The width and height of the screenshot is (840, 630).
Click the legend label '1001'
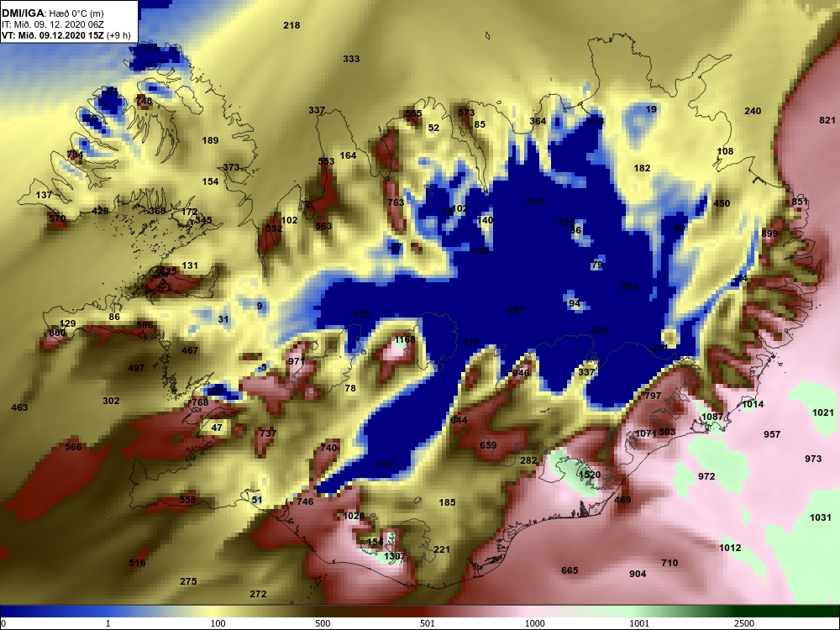[x=639, y=623]
